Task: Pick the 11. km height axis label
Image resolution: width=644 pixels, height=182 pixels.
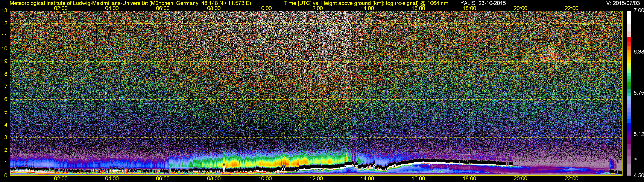Action: pos(5,36)
